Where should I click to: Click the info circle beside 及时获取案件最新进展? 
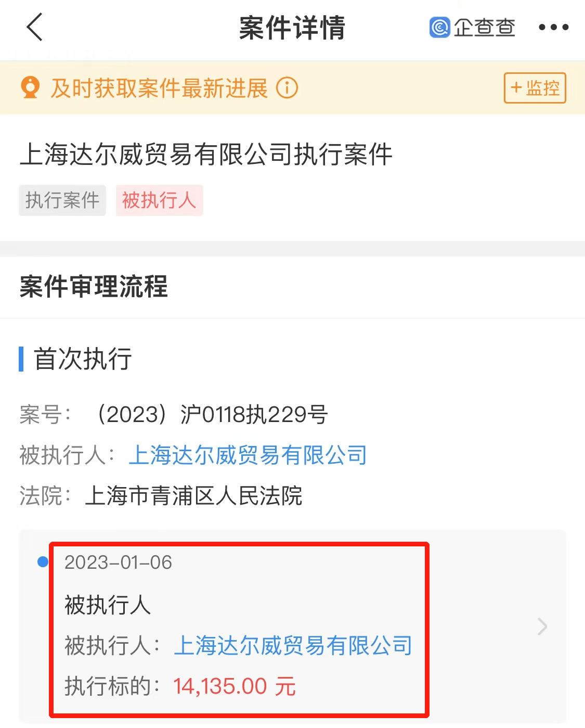pyautogui.click(x=287, y=88)
